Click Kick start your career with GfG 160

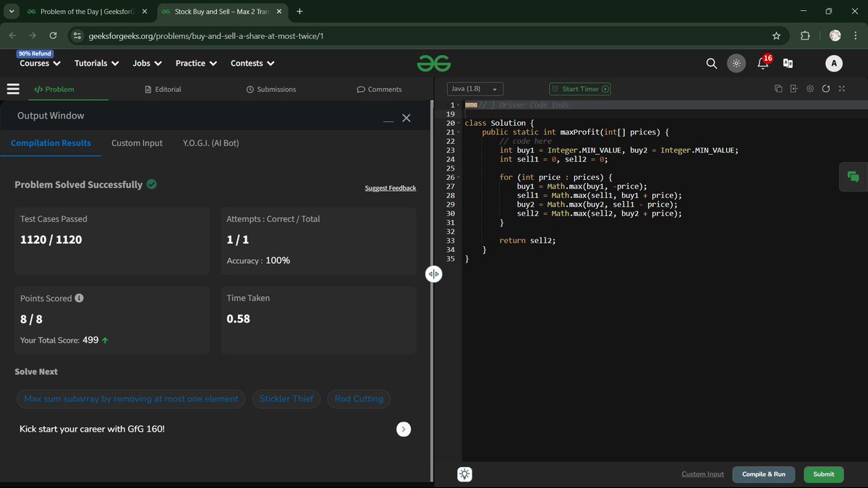pos(92,429)
